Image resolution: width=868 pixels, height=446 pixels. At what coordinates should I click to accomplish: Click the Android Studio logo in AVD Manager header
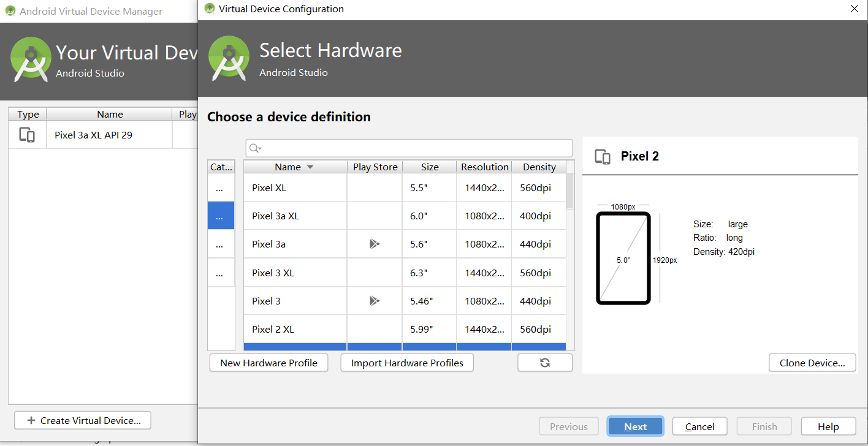coord(31,59)
